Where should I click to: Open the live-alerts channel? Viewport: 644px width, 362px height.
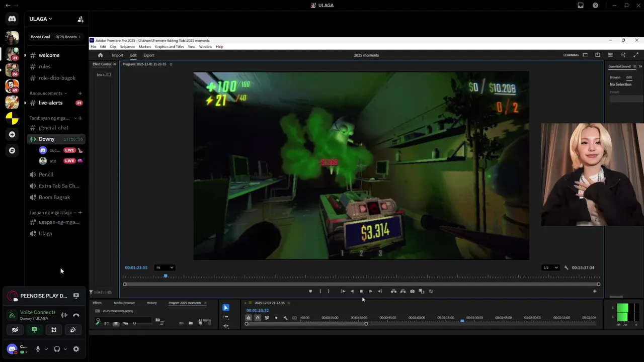point(56,103)
